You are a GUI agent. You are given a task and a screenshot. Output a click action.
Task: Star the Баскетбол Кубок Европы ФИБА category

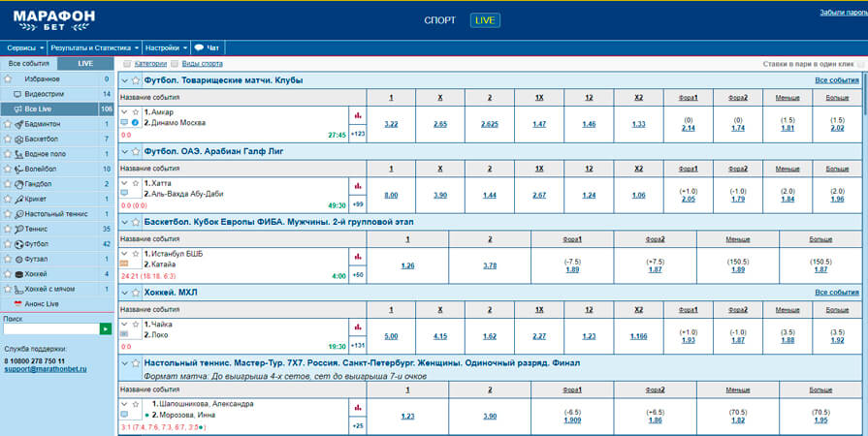(x=136, y=223)
